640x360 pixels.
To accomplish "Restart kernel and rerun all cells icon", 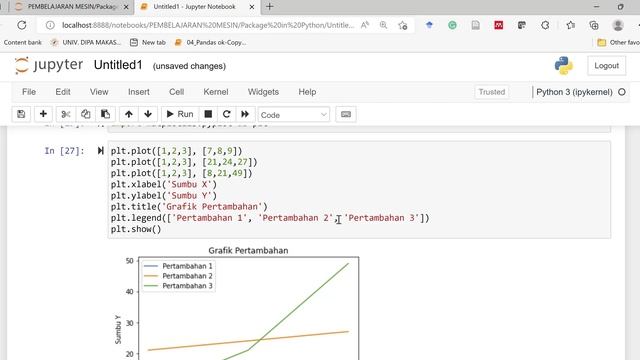I will coord(245,114).
